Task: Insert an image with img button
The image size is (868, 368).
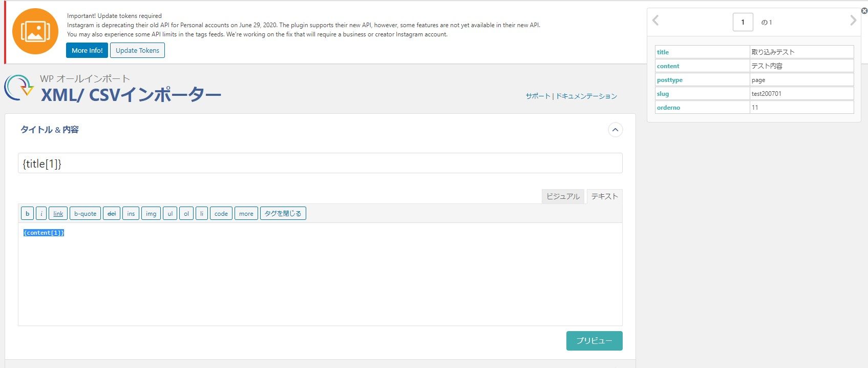Action: click(151, 213)
